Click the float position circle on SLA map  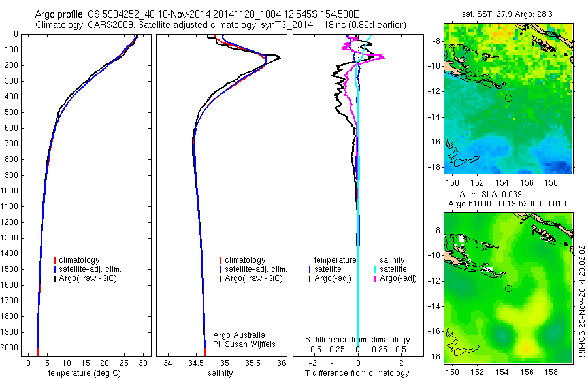point(508,288)
